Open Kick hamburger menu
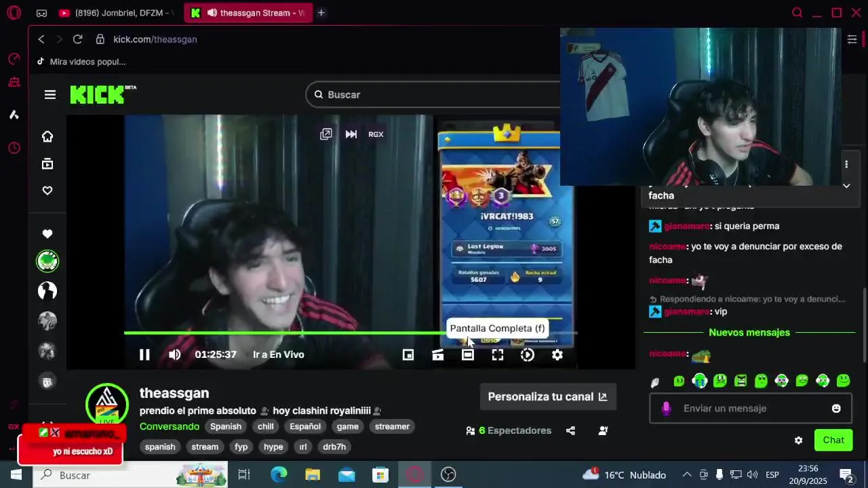 (x=50, y=95)
